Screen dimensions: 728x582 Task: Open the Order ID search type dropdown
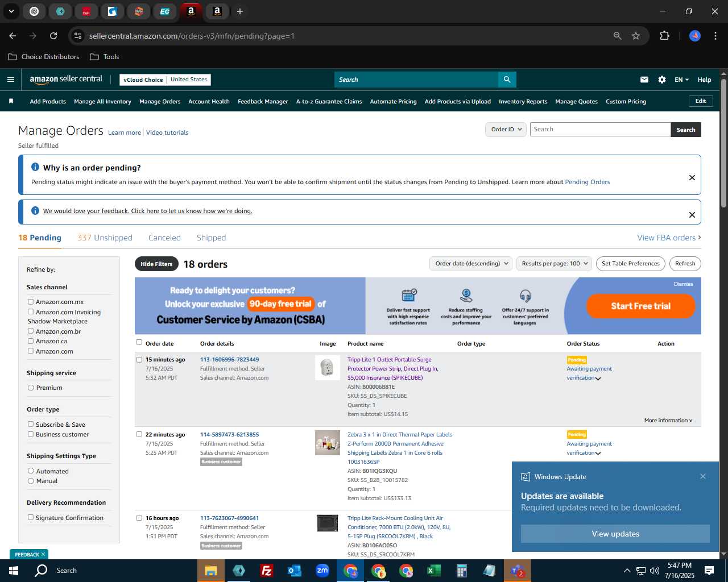(x=506, y=130)
